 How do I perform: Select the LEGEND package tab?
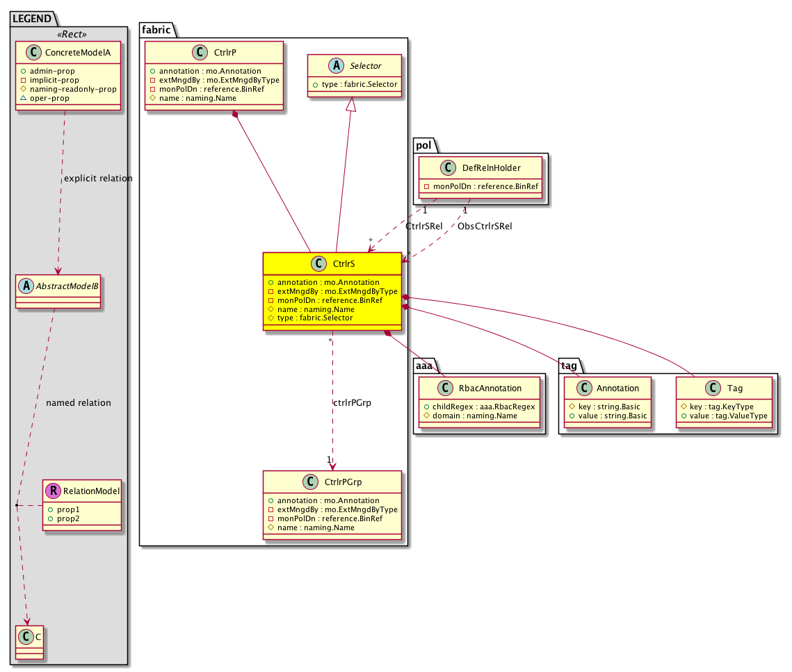tap(30, 18)
